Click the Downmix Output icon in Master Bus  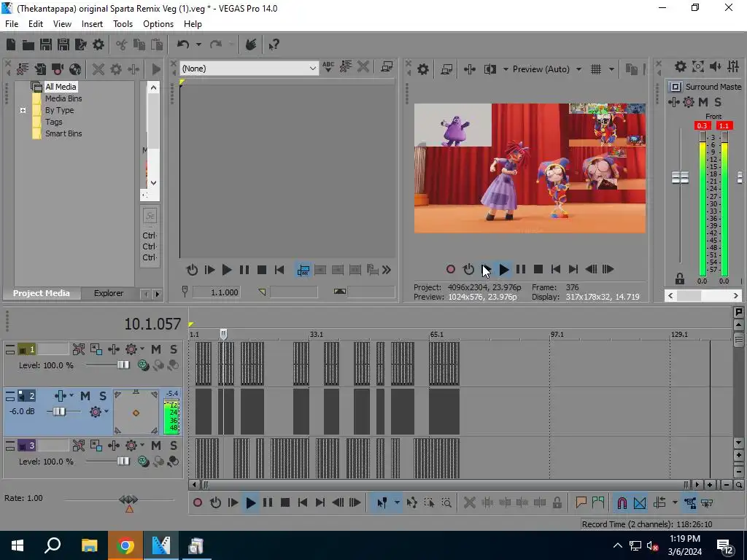pos(698,66)
